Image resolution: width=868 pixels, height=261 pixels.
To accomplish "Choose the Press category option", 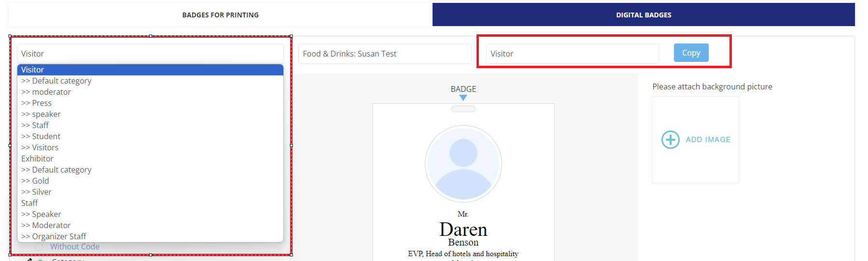I will (42, 103).
